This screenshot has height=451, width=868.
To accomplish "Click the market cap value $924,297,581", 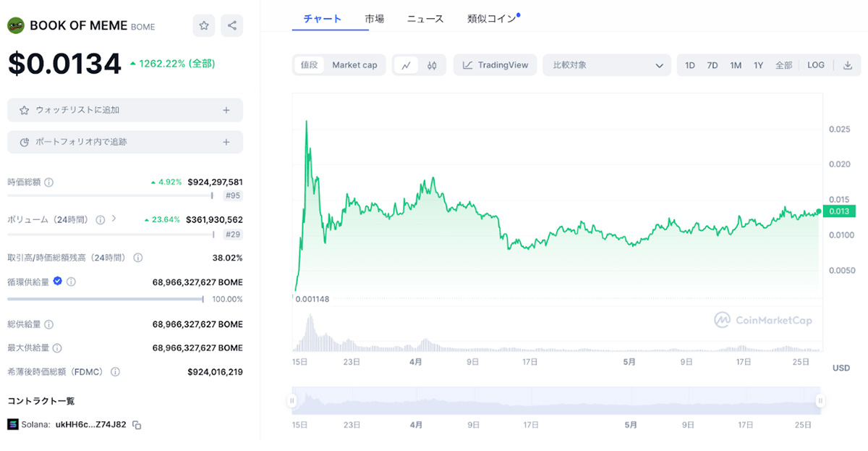I will [x=216, y=182].
